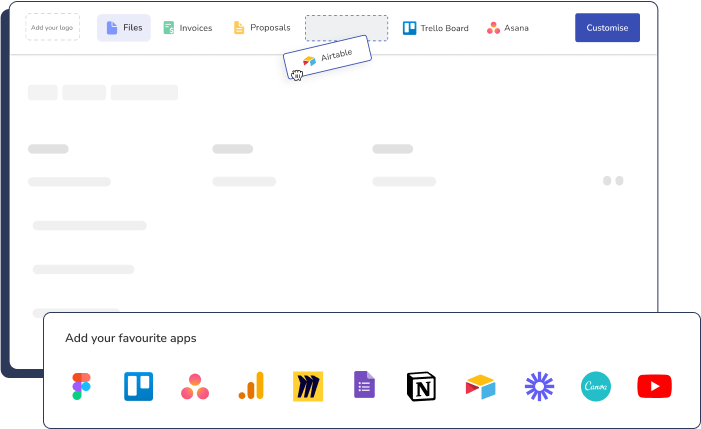Switch to the Asana tab
701x429 pixels.
coord(508,28)
